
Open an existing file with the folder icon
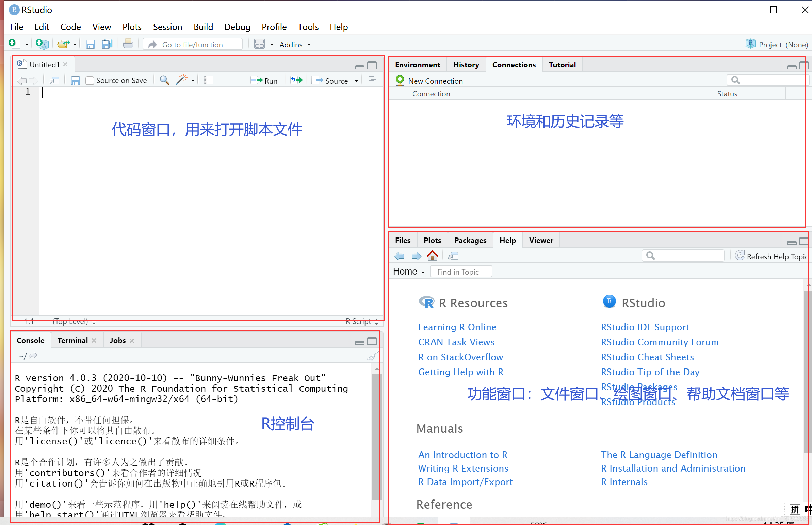(63, 44)
